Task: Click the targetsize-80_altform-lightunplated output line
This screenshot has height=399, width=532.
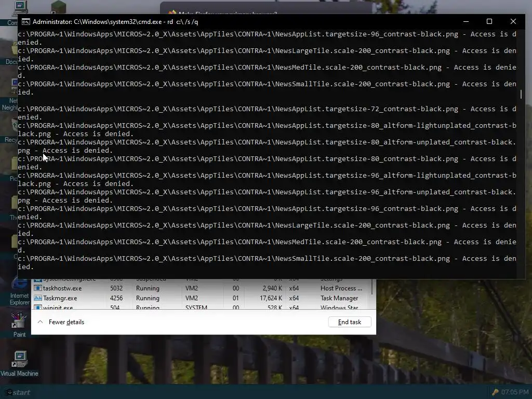Action: [x=267, y=129]
